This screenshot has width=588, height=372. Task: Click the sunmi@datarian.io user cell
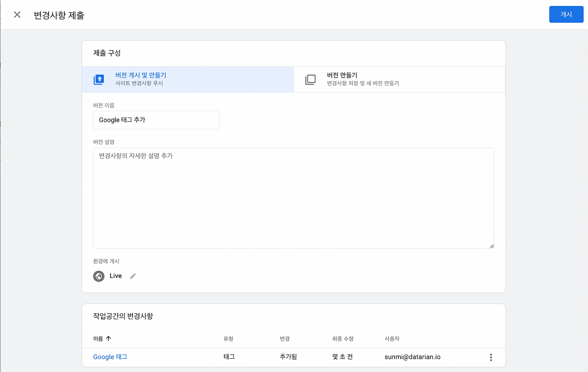(413, 357)
